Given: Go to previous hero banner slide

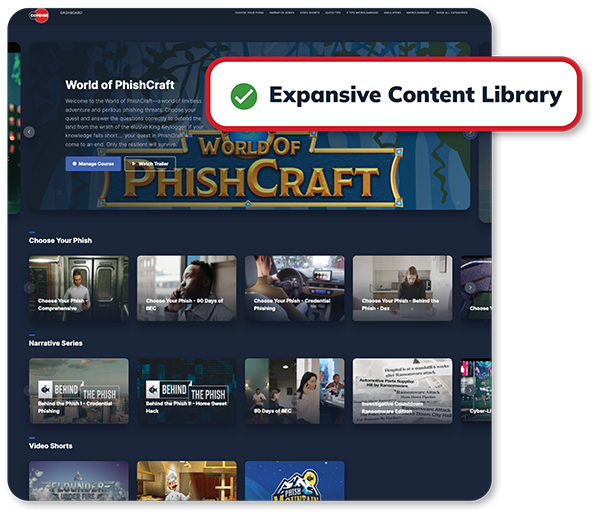Looking at the screenshot, I should pyautogui.click(x=29, y=132).
